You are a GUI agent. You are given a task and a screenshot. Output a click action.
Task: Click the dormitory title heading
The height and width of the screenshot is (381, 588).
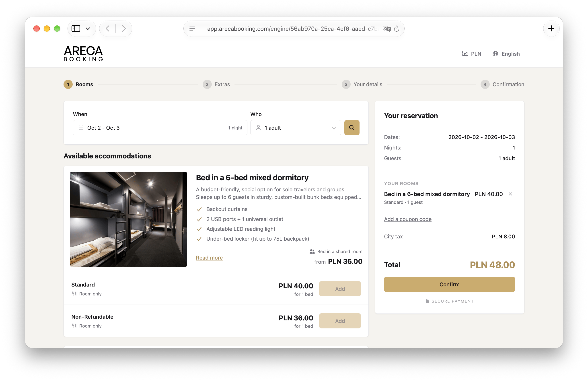(252, 178)
